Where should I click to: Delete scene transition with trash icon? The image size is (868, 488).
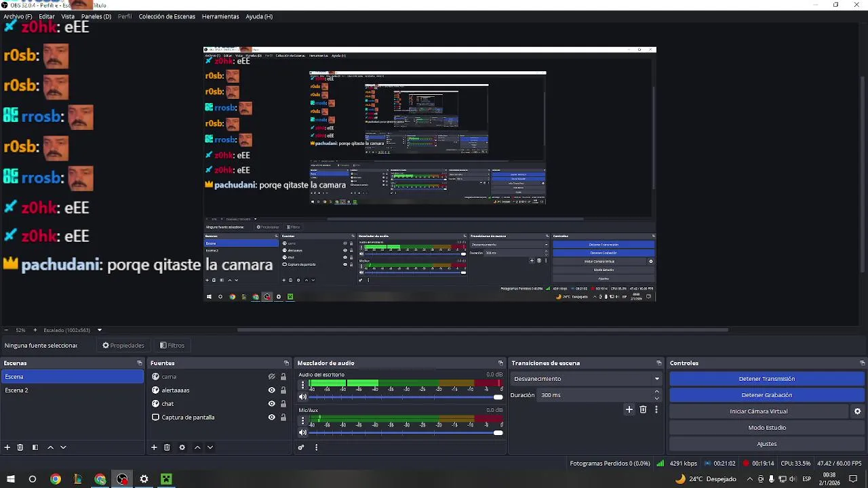pos(643,409)
